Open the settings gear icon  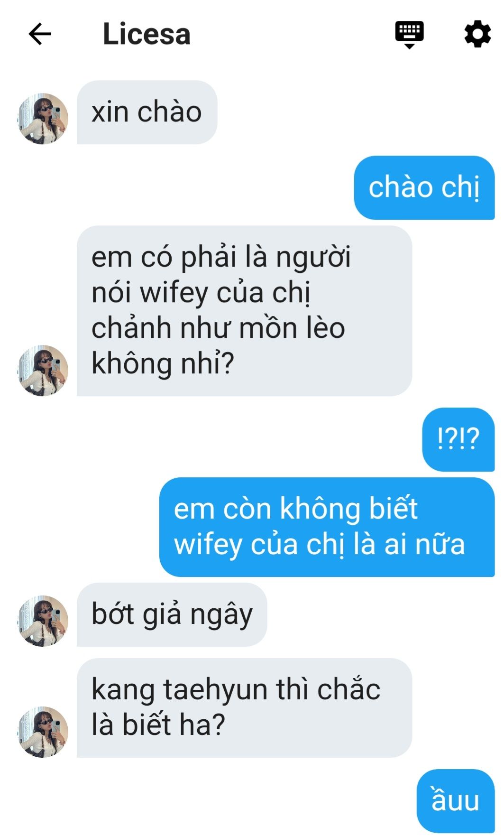(477, 34)
